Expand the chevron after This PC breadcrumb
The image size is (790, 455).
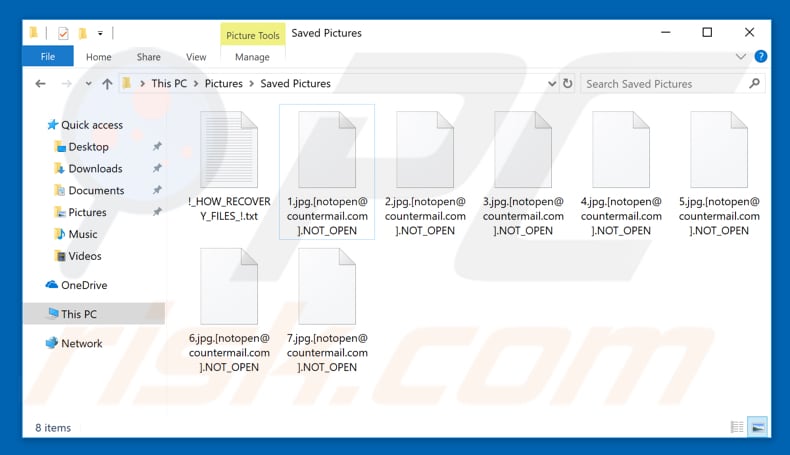(196, 84)
